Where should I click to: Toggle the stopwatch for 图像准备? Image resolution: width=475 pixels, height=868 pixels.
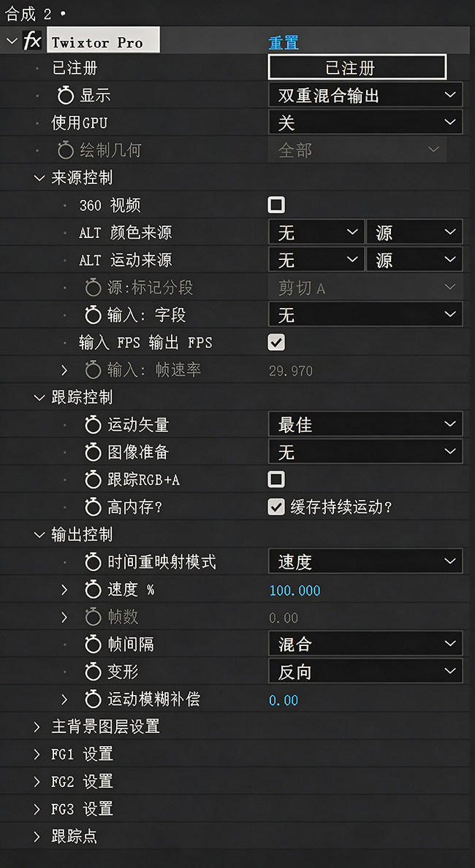click(x=93, y=453)
